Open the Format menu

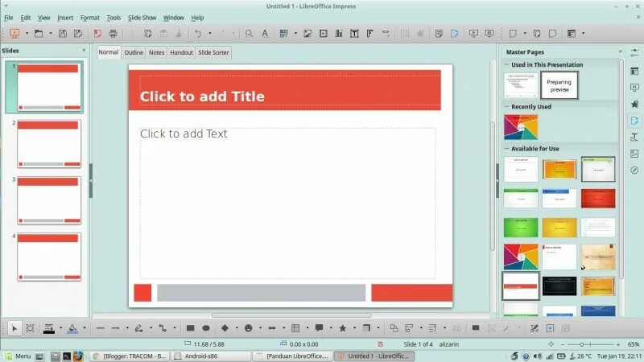[90, 18]
